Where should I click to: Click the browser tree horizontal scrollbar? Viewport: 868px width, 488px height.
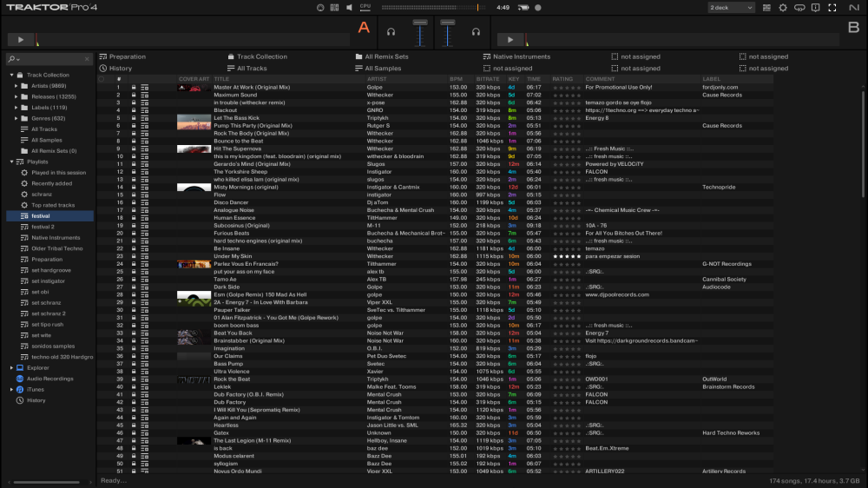tap(47, 482)
